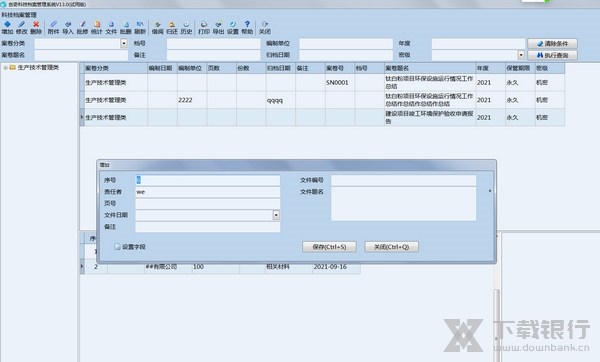Open the 科技档案管理 menu tab
The width and height of the screenshot is (600, 362).
(19, 15)
